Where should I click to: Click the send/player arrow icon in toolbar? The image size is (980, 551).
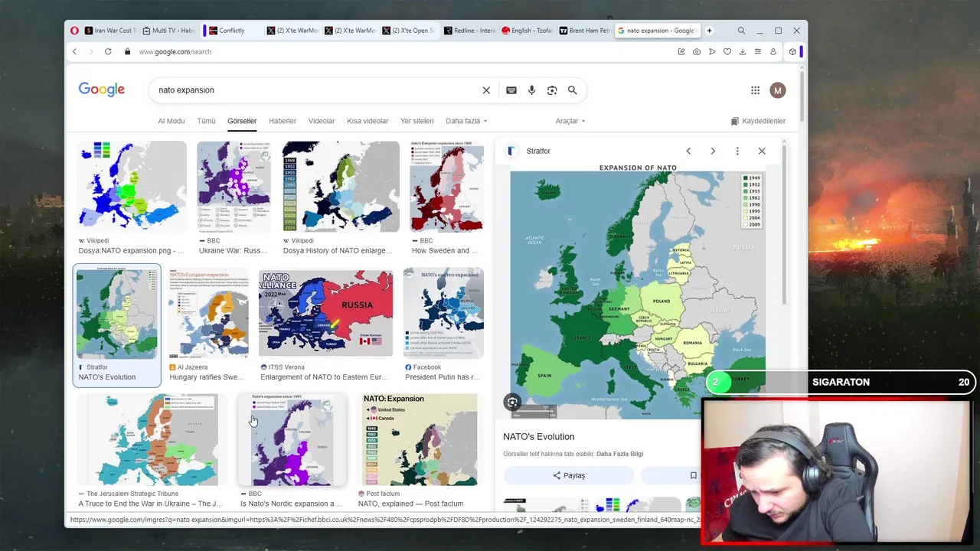pyautogui.click(x=712, y=51)
